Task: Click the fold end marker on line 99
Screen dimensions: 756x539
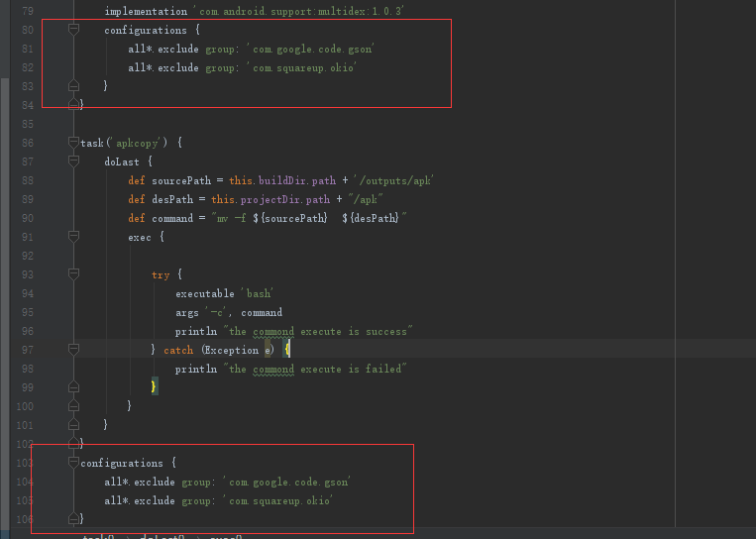Action: point(73,387)
